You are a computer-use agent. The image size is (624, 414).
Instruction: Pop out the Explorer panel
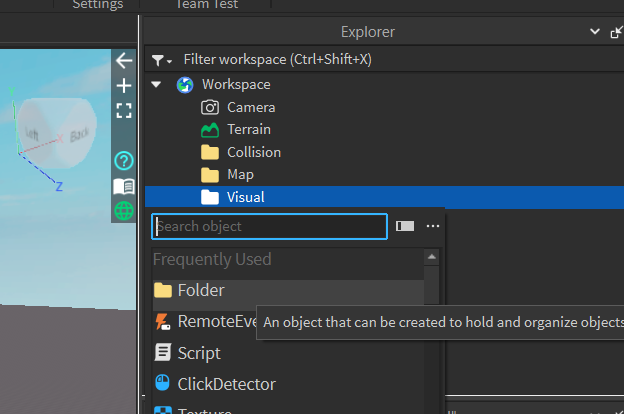click(616, 32)
